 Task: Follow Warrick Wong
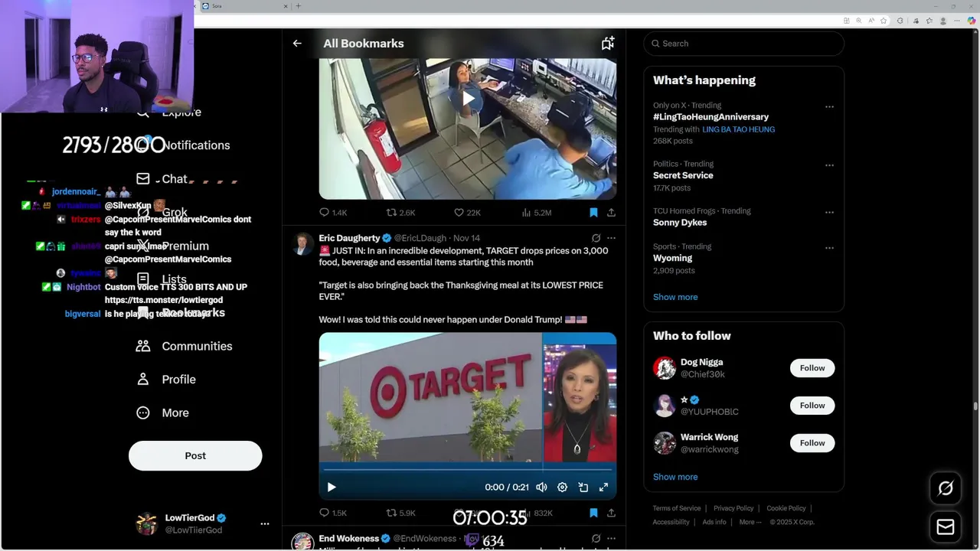pyautogui.click(x=812, y=443)
